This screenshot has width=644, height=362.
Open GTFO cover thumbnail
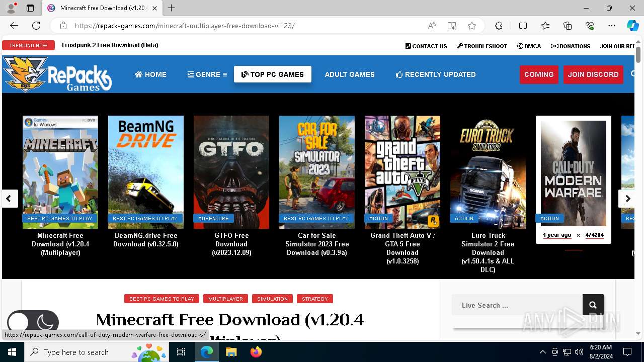(x=231, y=172)
